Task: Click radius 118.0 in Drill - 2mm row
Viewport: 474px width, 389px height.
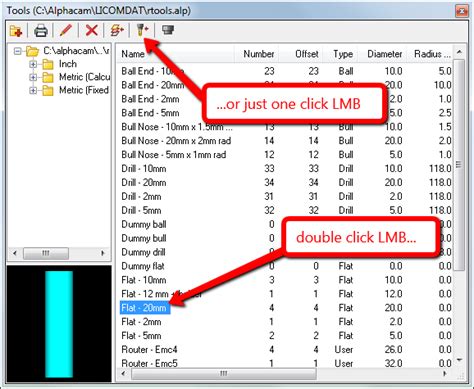Action: 440,197
